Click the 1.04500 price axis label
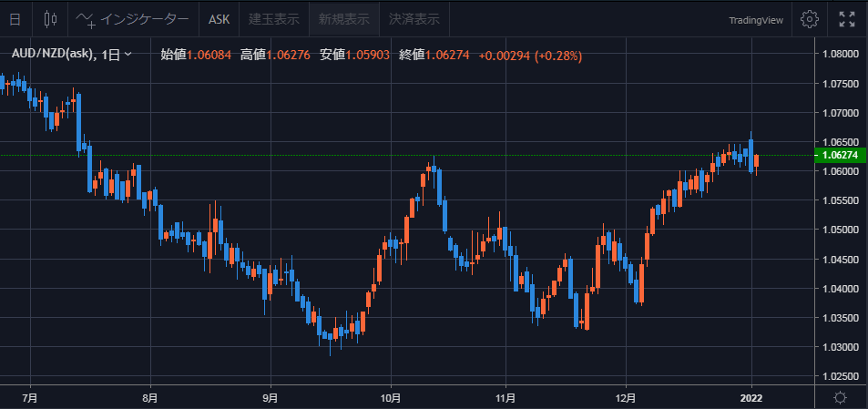Image resolution: width=868 pixels, height=409 pixels. (841, 259)
